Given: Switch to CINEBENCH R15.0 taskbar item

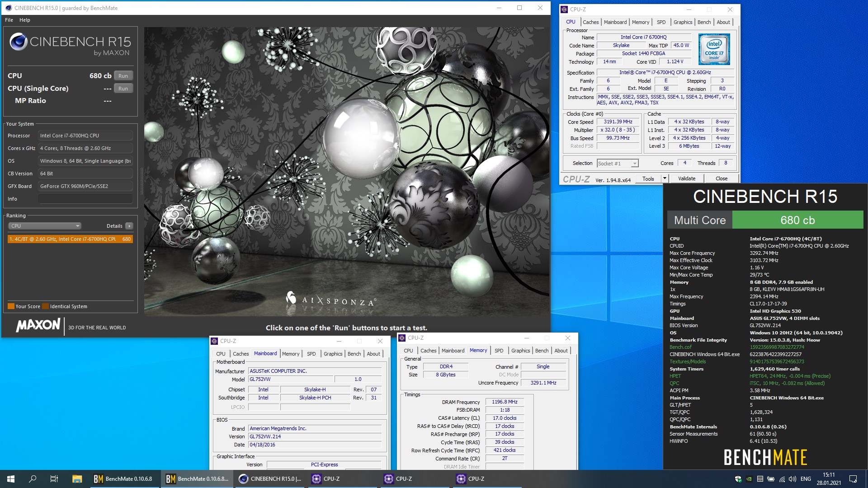Looking at the screenshot, I should pos(270,479).
